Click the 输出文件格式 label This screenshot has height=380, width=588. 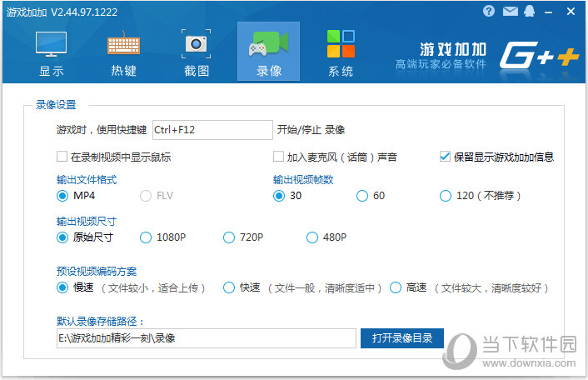[x=87, y=180]
